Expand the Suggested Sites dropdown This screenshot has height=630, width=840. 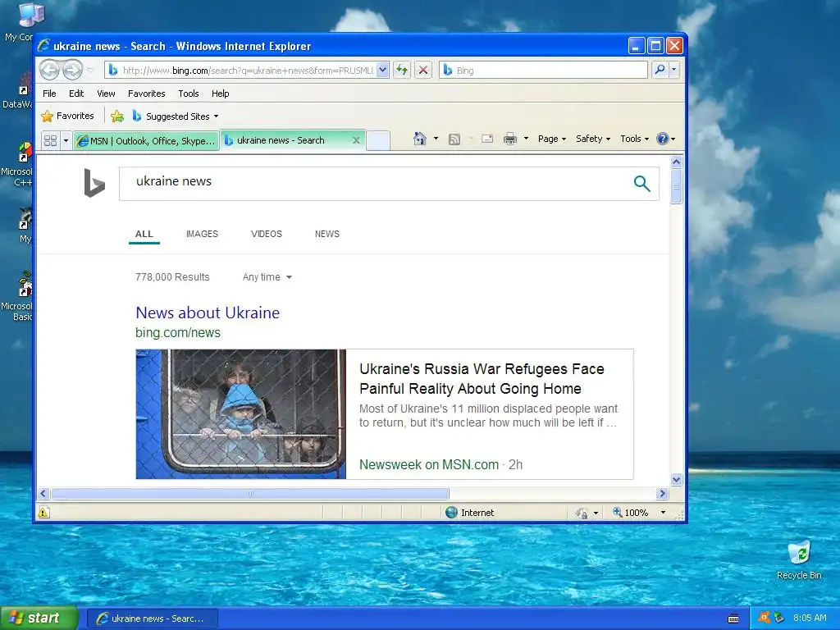216,116
